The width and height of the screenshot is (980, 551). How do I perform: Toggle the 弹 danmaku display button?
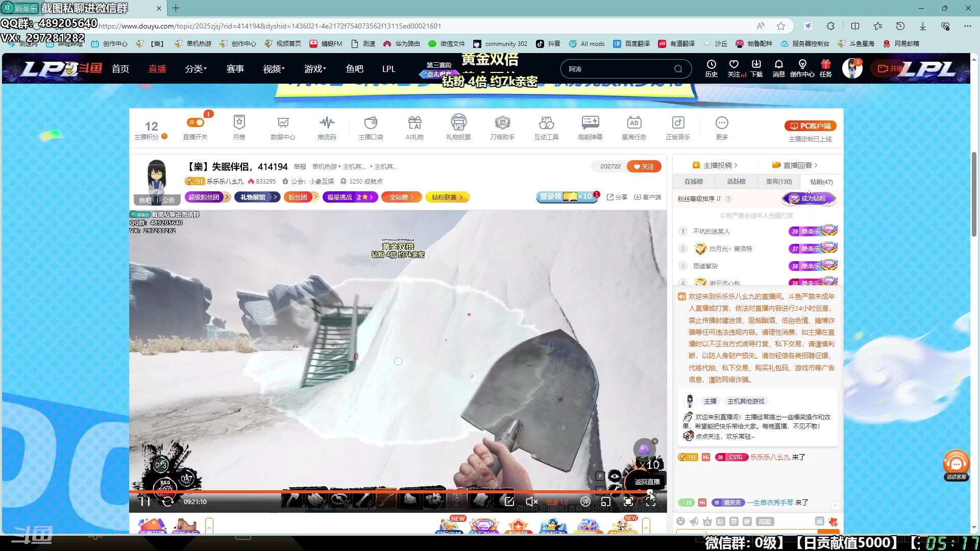(x=585, y=502)
